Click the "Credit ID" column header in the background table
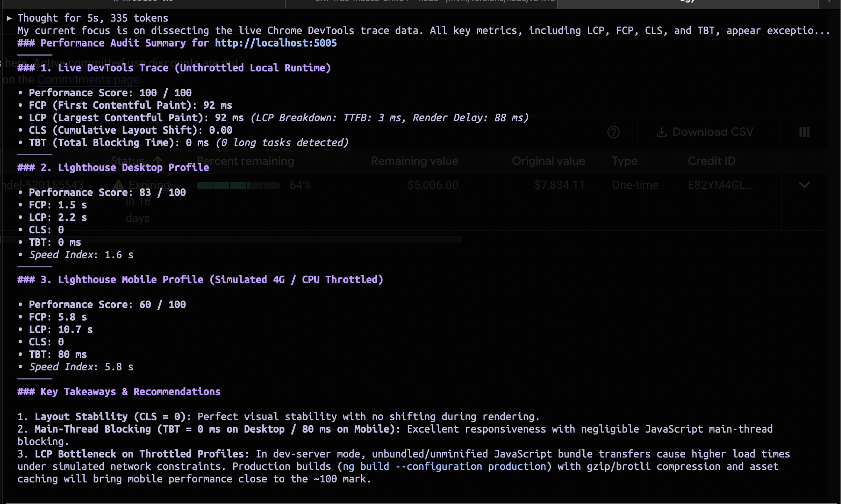The height and width of the screenshot is (504, 841). pos(711,161)
